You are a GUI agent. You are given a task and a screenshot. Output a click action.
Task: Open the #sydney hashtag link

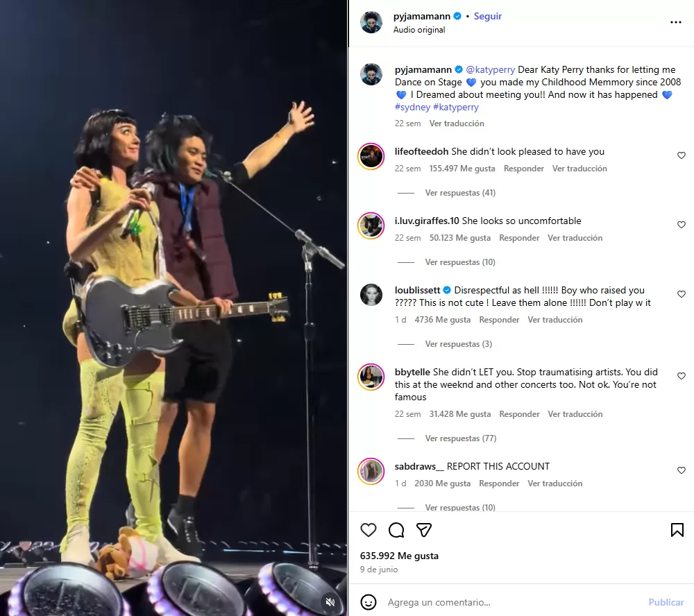pyautogui.click(x=412, y=108)
